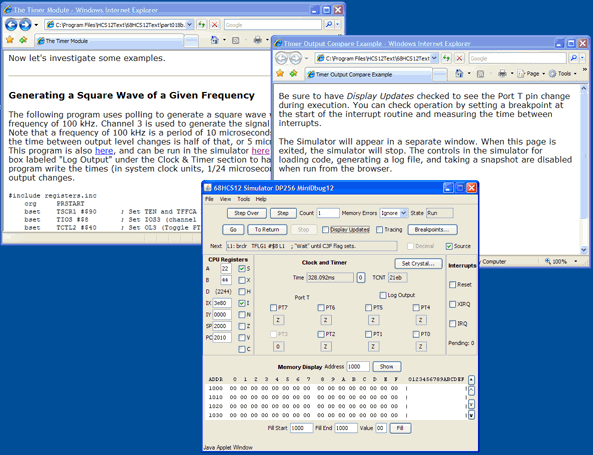Open Tools menu in simulator
Viewport: 593px width, 455px height.
[244, 199]
